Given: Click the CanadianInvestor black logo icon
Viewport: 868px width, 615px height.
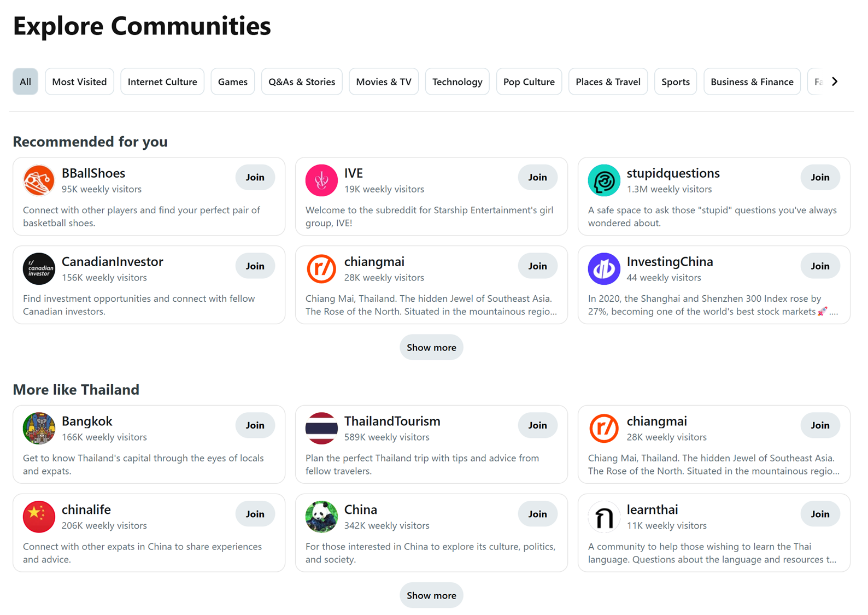Looking at the screenshot, I should (39, 268).
